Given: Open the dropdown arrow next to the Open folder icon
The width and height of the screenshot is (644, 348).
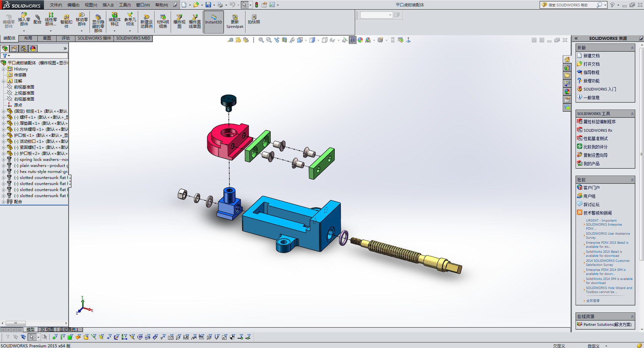Looking at the screenshot, I should tap(202, 5).
